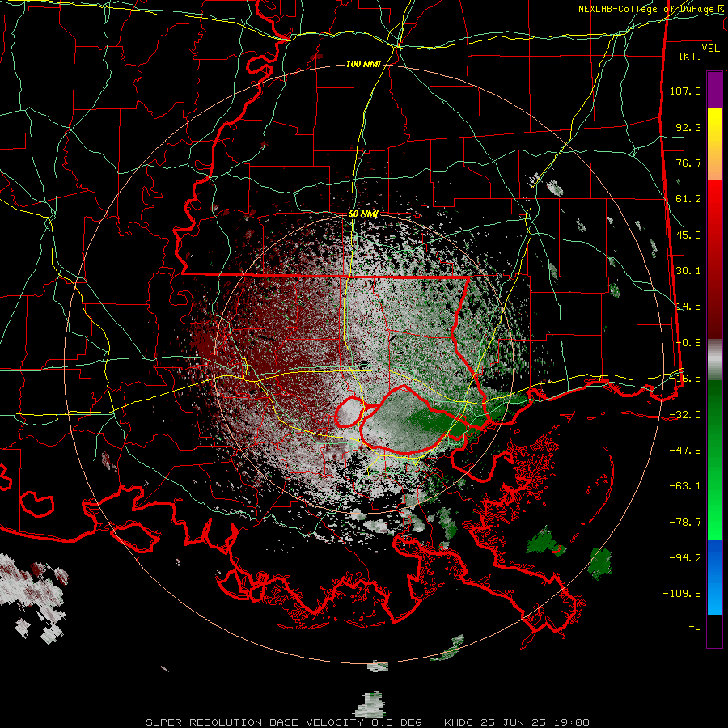
Task: Click the blue segment of velocity color bar
Action: click(x=714, y=577)
